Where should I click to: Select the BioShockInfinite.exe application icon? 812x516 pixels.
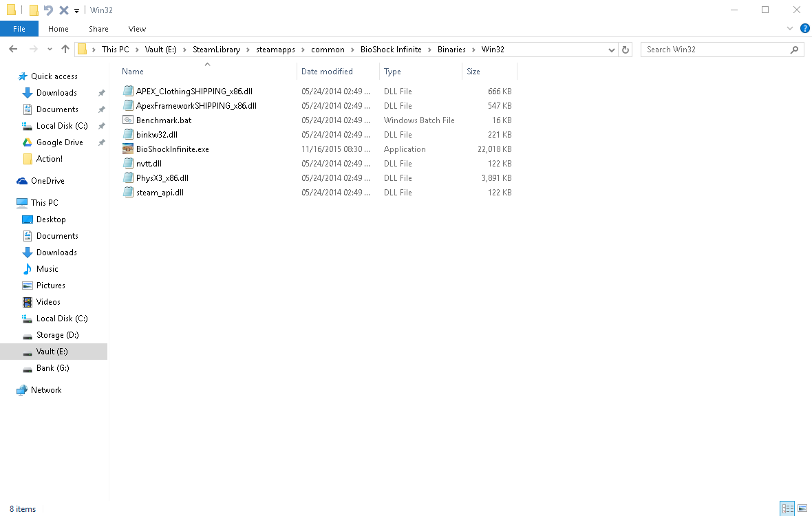point(128,149)
